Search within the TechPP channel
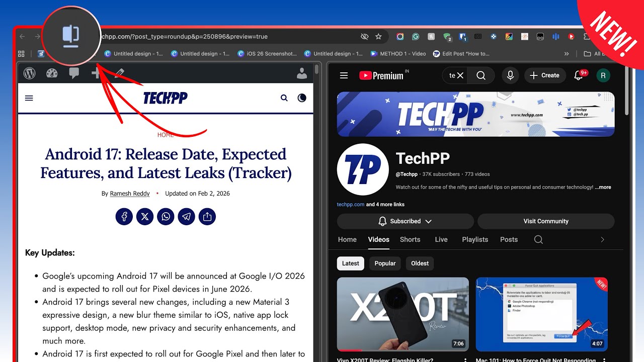 tap(538, 239)
